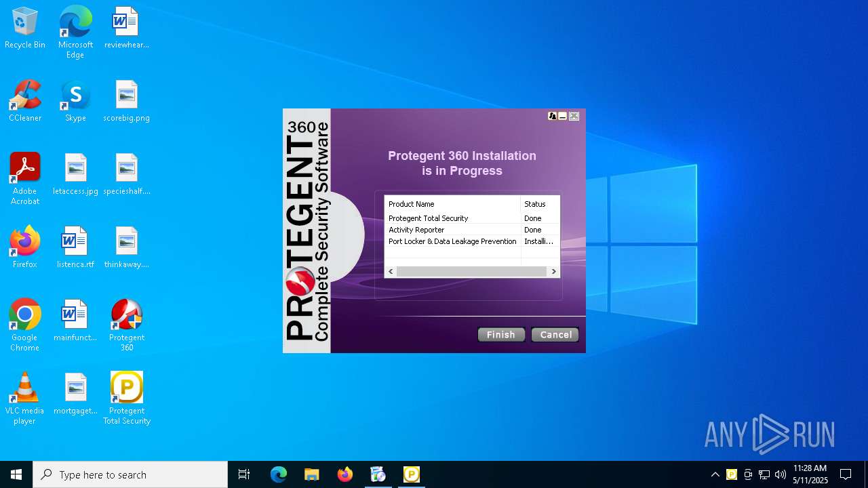Open Protegent Total Security desktop shortcut
This screenshot has height=488, width=868.
pos(126,399)
